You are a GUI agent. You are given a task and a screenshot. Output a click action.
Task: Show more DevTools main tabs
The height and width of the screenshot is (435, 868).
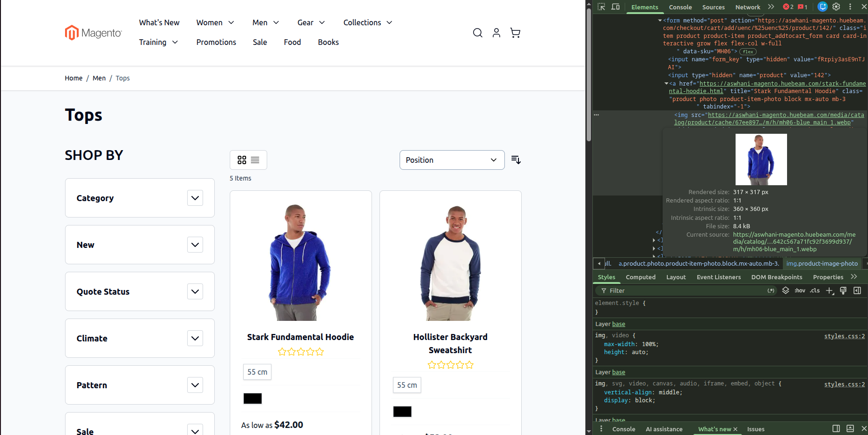pyautogui.click(x=771, y=7)
